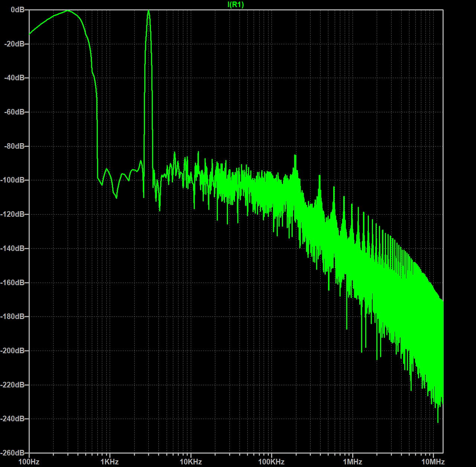Screen dimensions: 476x467
Task: Click the 100KHz frequency label
Action: (x=271, y=462)
